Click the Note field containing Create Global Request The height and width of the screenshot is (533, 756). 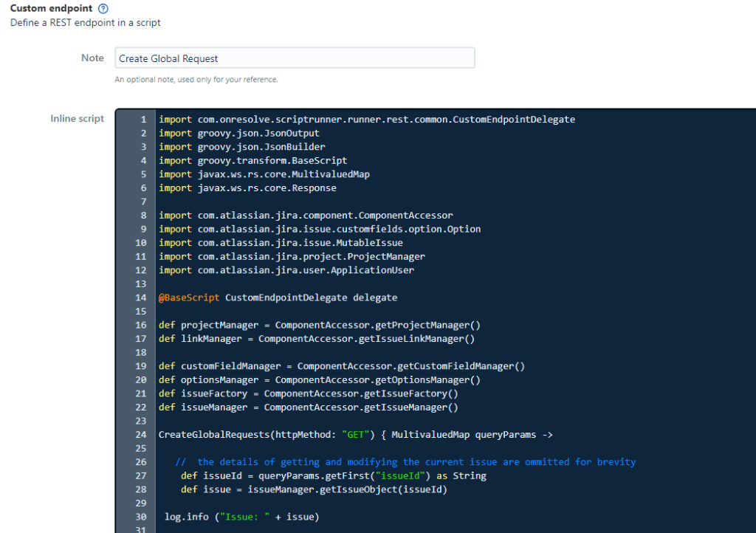tap(295, 58)
